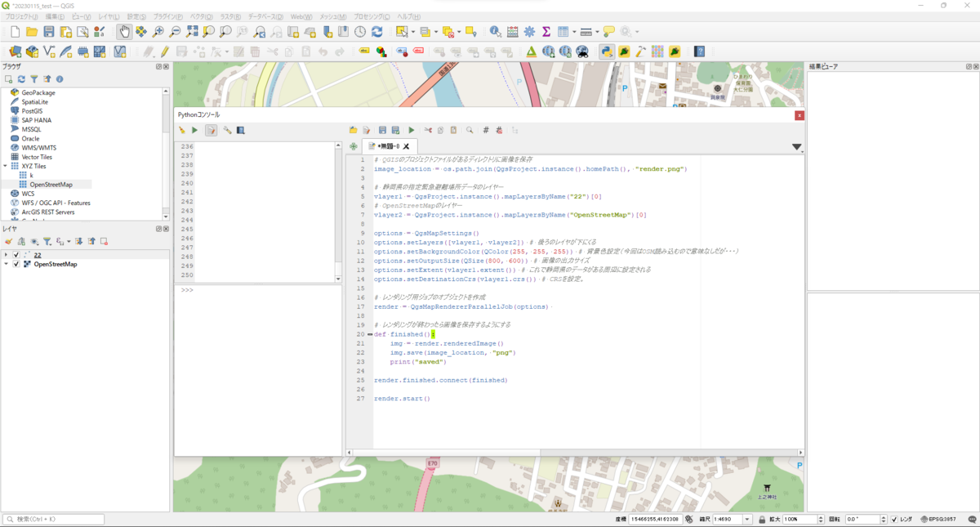The width and height of the screenshot is (980, 527).
Task: Click the Zoom In magnifier tool
Action: (x=158, y=32)
